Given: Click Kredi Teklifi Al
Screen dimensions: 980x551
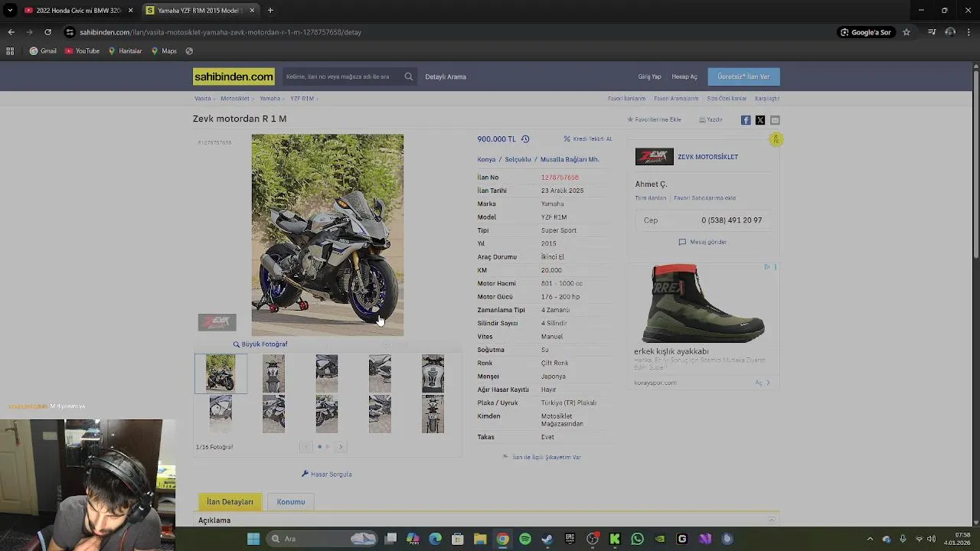Looking at the screenshot, I should (588, 139).
